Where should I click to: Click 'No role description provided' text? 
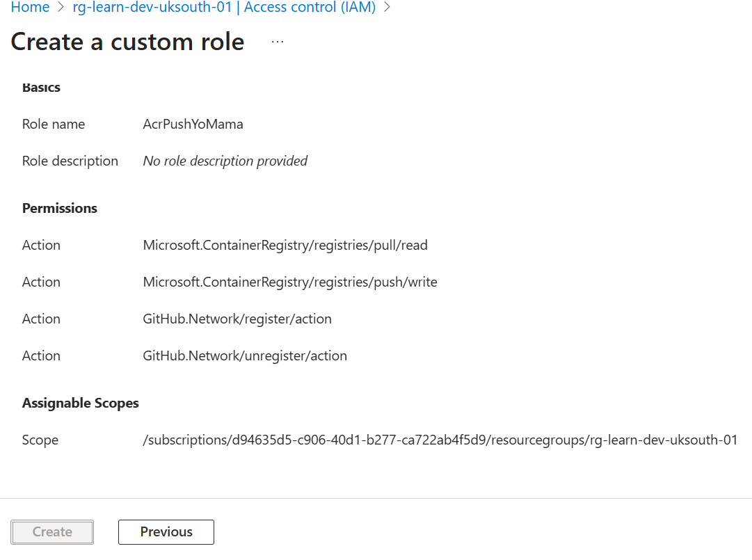pyautogui.click(x=225, y=161)
